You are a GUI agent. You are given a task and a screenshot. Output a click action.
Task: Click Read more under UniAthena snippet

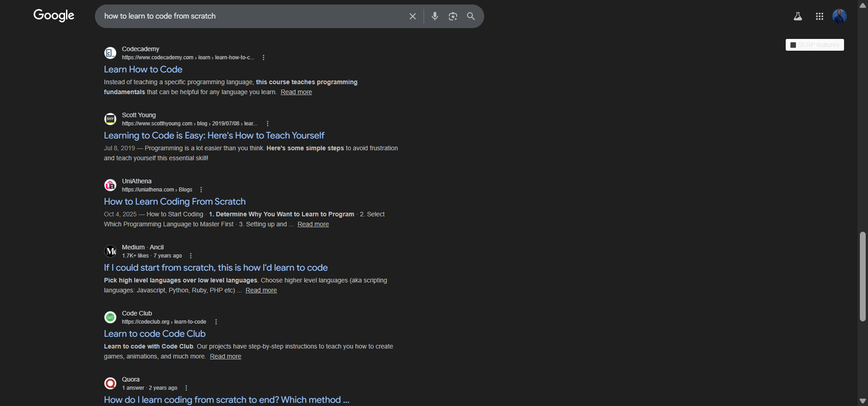[x=313, y=224]
